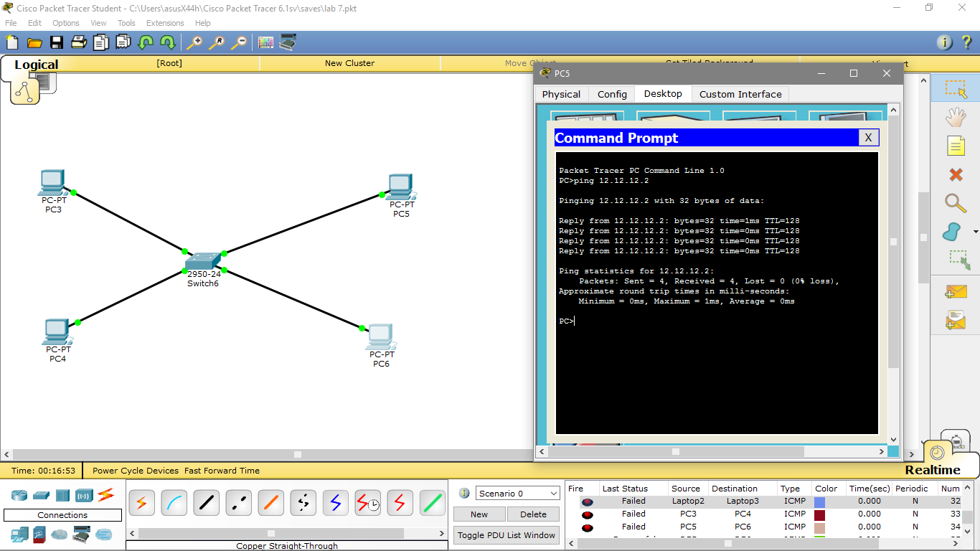Click the Network Information icon
The image size is (980, 551).
pos(945,42)
